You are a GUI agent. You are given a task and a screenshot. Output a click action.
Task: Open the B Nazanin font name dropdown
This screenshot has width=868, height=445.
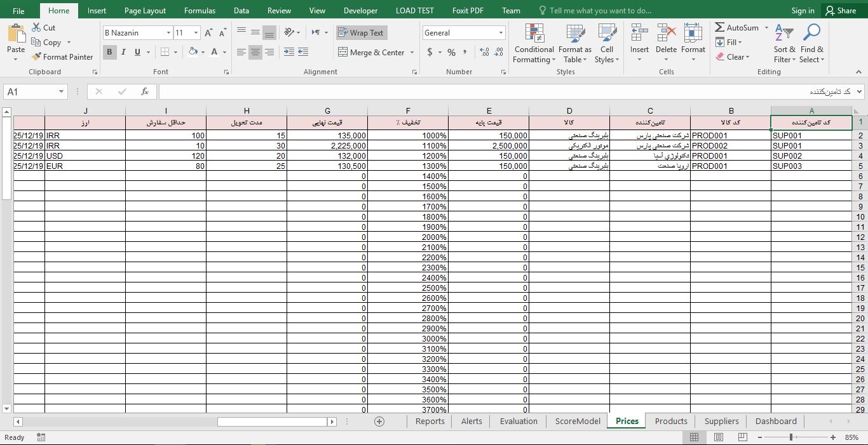point(168,32)
